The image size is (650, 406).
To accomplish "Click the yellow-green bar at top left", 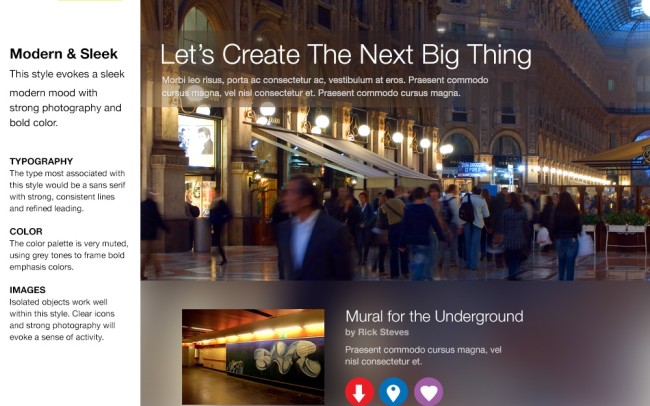I will click(89, 1).
